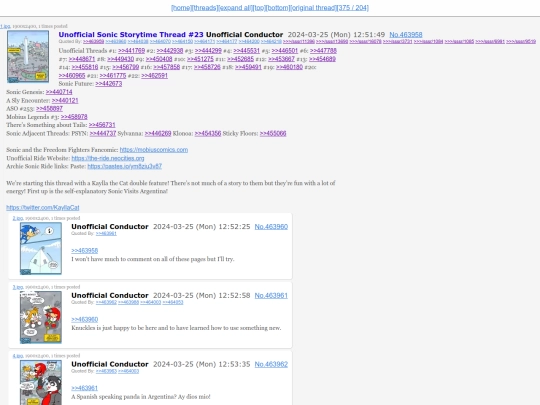Open thread #6 link >>447788
The height and width of the screenshot is (405, 540).
click(x=323, y=51)
